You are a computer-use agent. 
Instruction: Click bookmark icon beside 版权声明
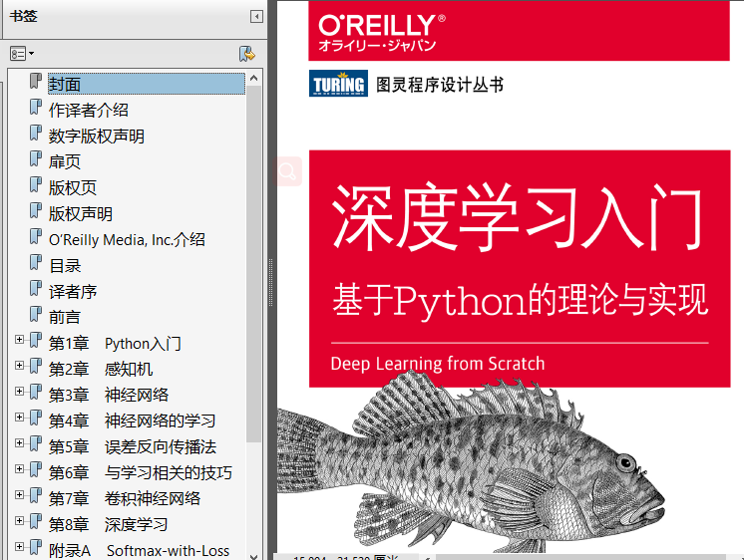[36, 210]
